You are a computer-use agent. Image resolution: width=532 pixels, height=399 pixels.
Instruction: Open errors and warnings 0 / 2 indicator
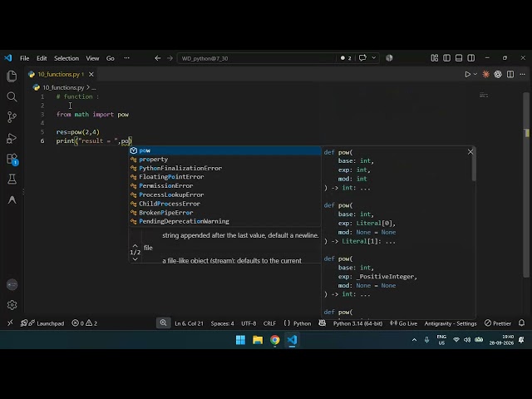pyautogui.click(x=85, y=323)
